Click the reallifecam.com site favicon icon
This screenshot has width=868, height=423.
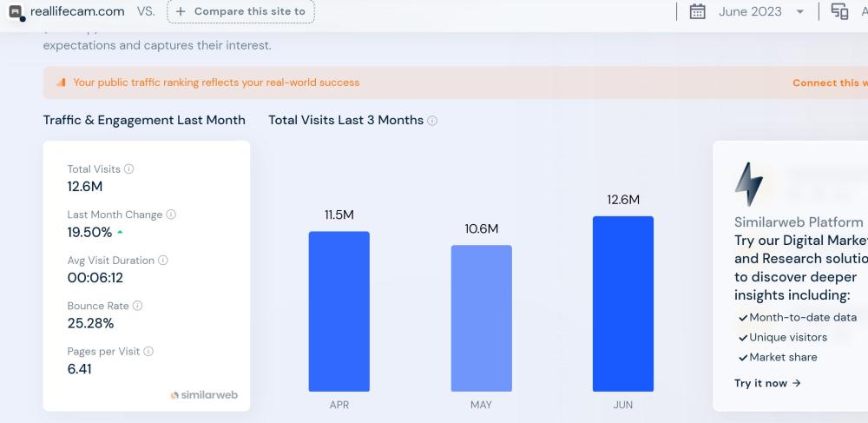tap(16, 12)
